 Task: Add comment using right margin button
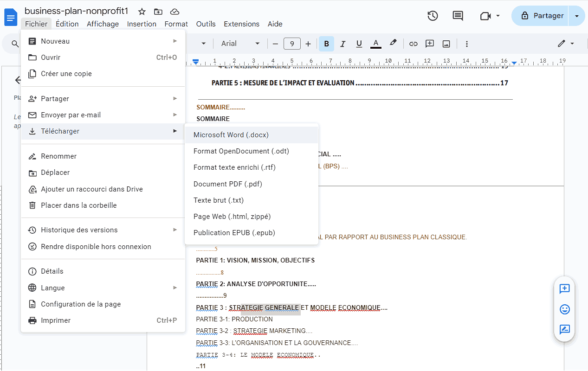[x=564, y=289]
